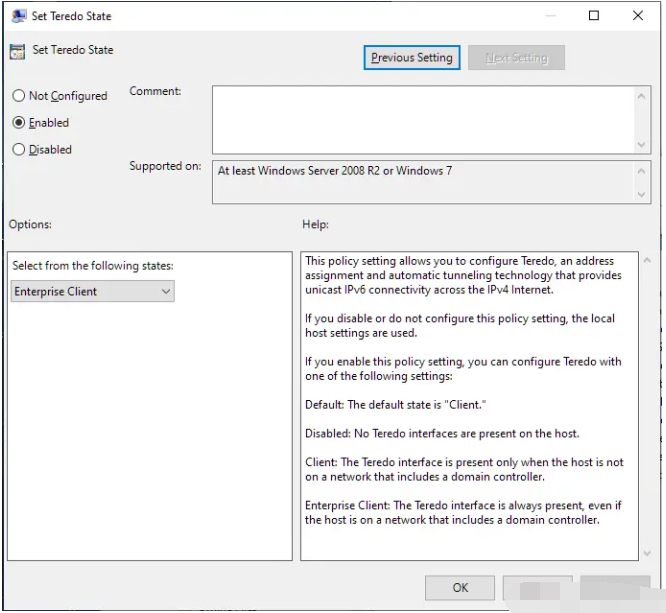Click the 'Default: The default state is "Client."' help line

point(395,404)
